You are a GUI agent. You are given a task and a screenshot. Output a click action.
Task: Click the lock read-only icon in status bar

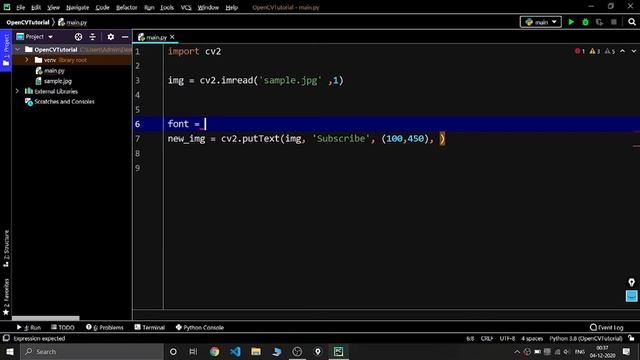pyautogui.click(x=631, y=338)
